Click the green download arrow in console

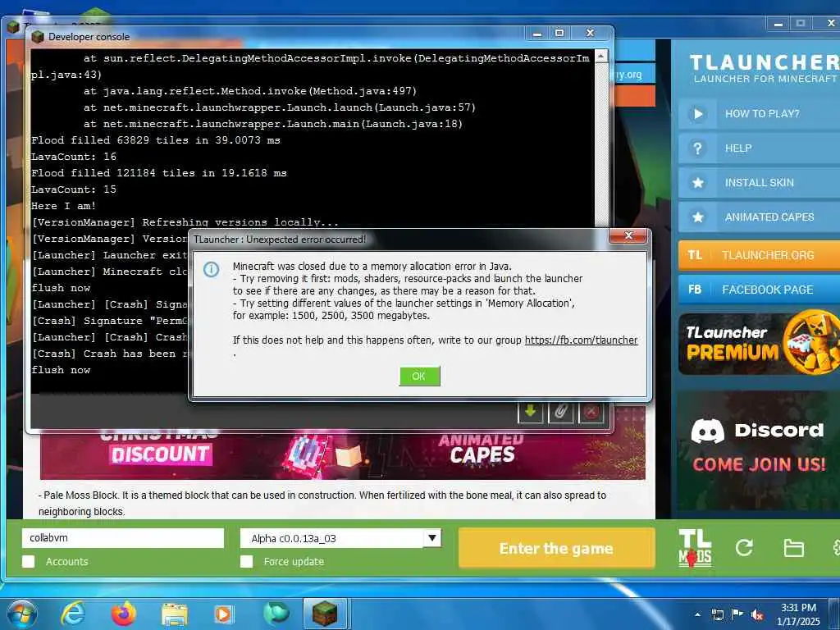point(531,412)
